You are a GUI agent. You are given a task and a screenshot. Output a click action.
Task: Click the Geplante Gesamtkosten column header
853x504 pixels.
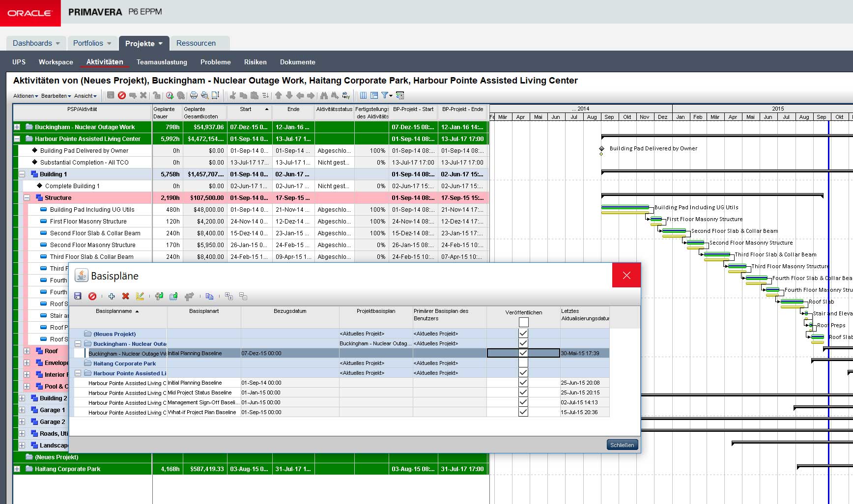(x=204, y=112)
